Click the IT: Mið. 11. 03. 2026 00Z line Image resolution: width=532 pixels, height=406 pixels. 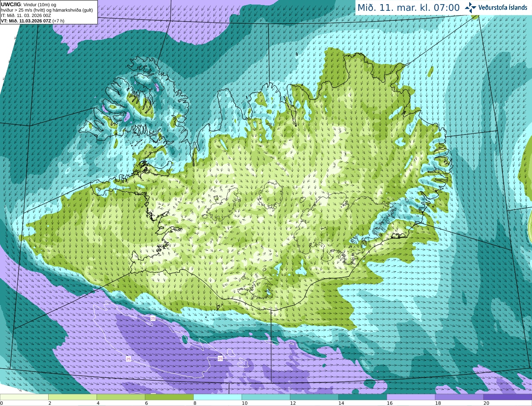tap(26, 15)
